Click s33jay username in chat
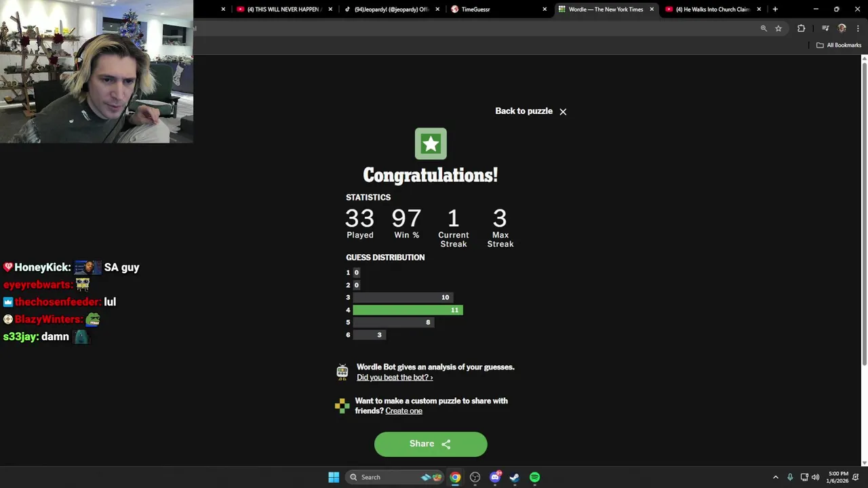This screenshot has width=868, height=488. point(20,337)
